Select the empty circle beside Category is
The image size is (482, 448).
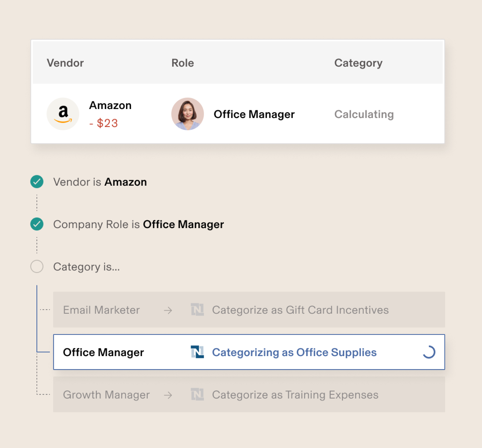pyautogui.click(x=37, y=266)
